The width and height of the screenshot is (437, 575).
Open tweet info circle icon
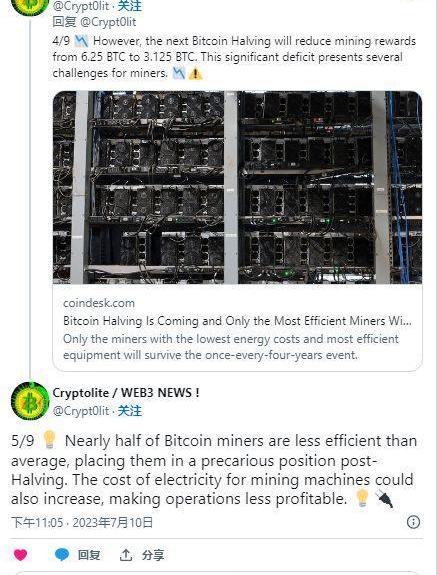point(414,522)
